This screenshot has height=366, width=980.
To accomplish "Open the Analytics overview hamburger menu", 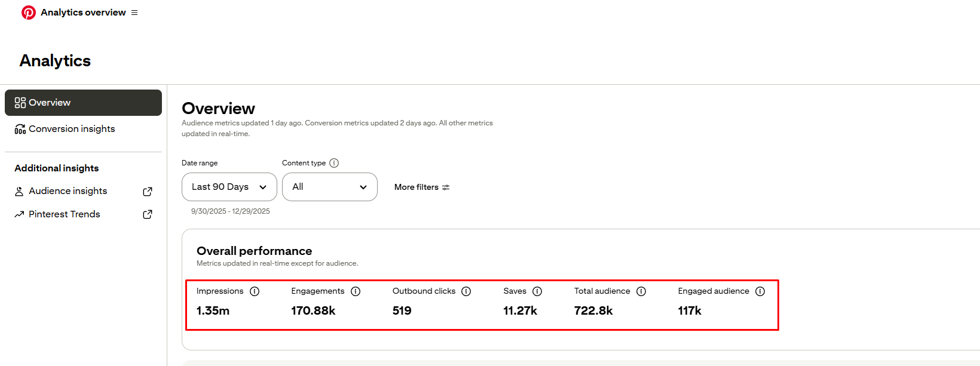I will [134, 13].
